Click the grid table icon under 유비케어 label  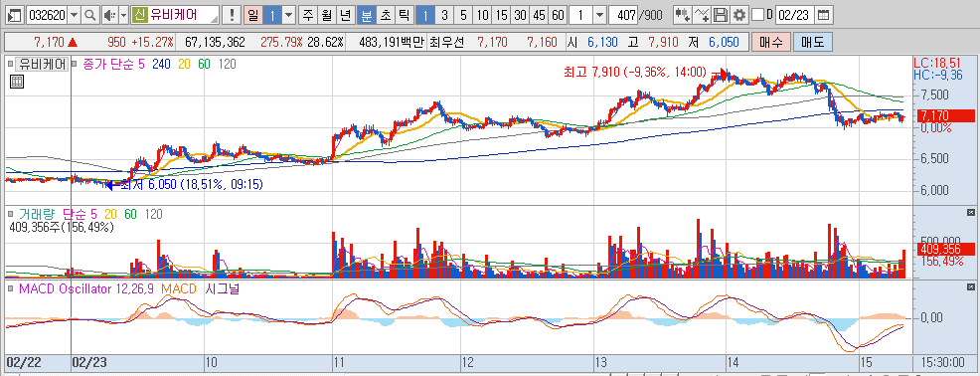coord(17,82)
